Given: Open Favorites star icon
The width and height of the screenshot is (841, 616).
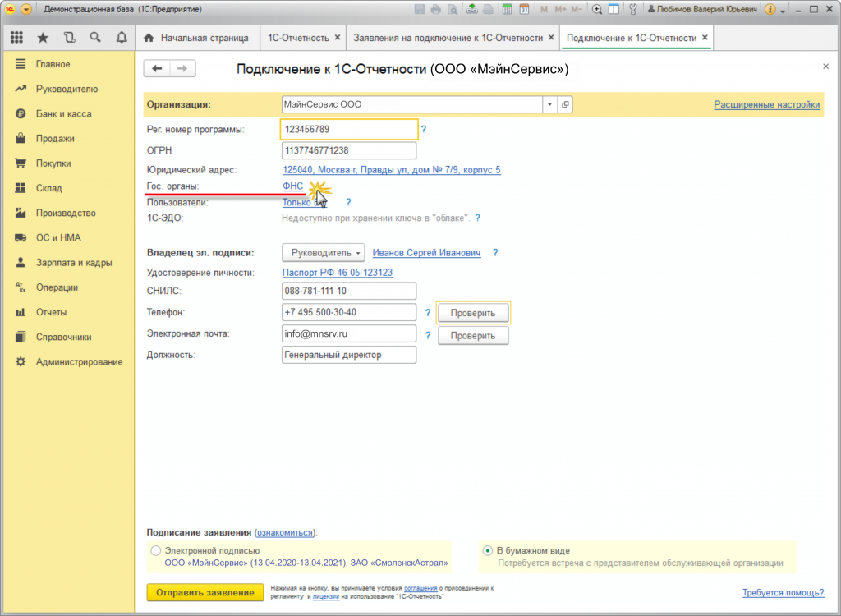Looking at the screenshot, I should click(x=43, y=38).
